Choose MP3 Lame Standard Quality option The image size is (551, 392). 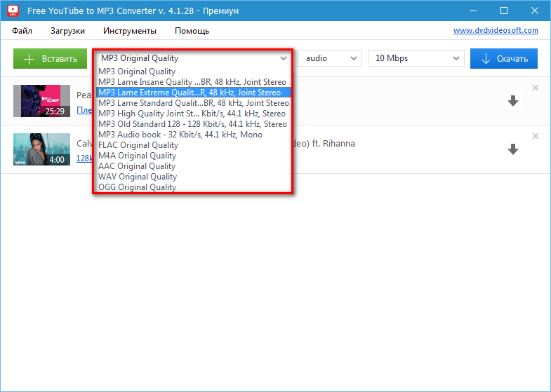[193, 103]
